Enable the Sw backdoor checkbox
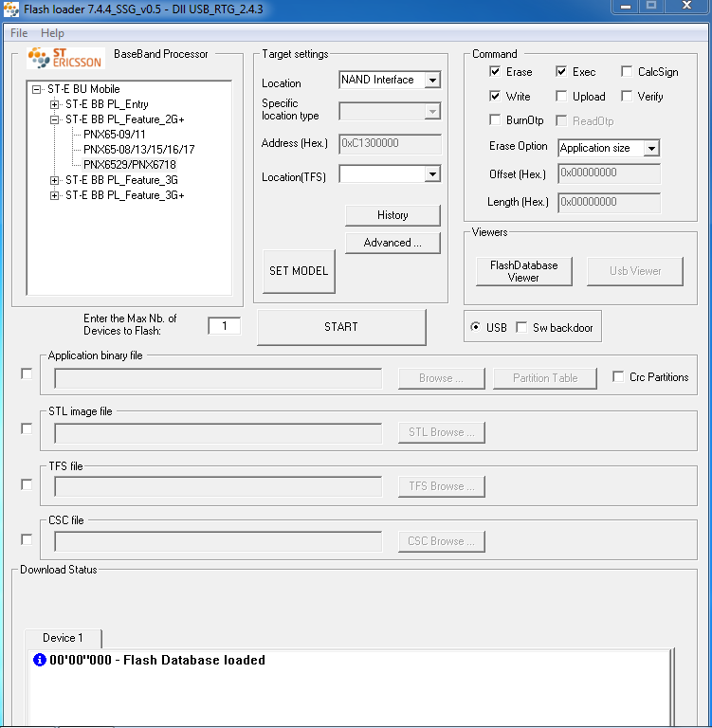712x728 pixels. 521,327
